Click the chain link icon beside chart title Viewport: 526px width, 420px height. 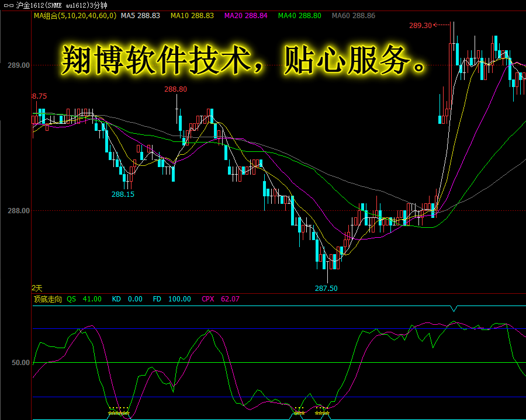click(9, 5)
